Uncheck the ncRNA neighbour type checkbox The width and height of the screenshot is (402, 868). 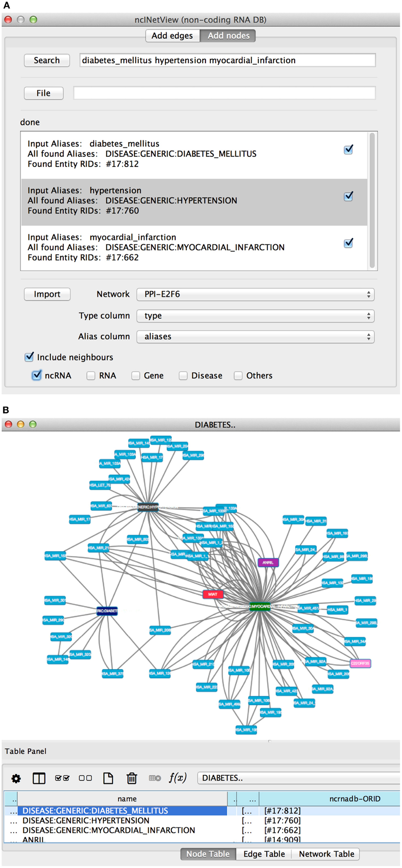tap(36, 375)
